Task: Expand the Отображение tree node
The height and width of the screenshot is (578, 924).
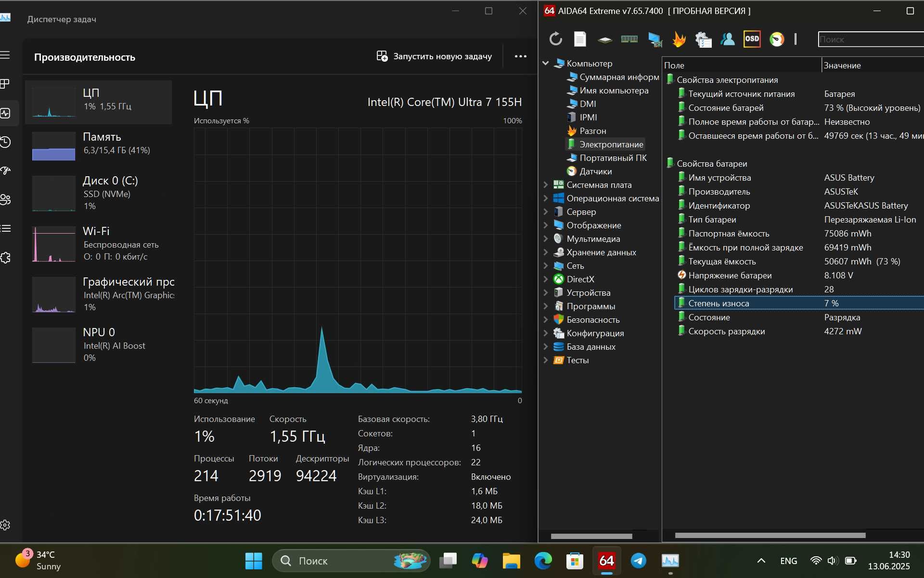Action: pyautogui.click(x=546, y=225)
